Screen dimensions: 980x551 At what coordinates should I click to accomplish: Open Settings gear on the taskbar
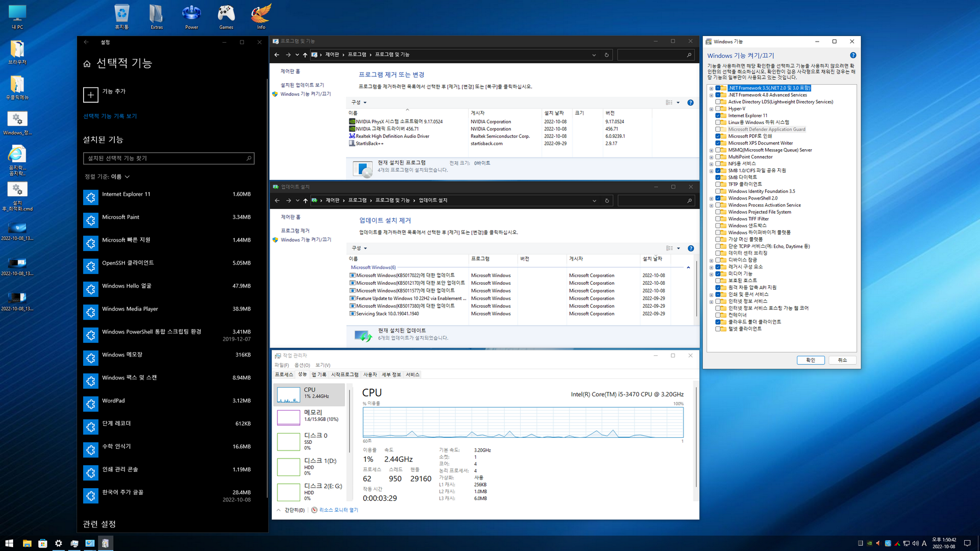click(x=59, y=543)
